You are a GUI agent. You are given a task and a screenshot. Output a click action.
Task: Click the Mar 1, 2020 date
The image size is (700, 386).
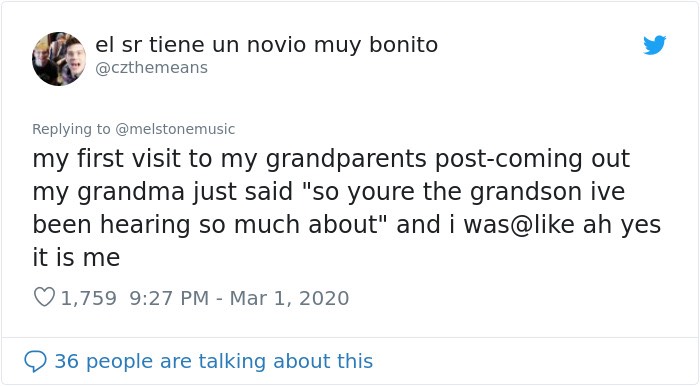point(289,298)
